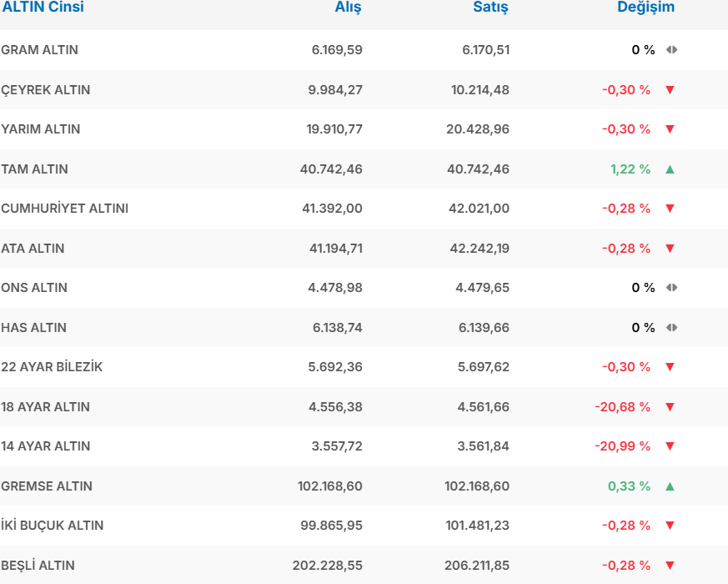728x584 pixels.
Task: Click the red down arrow for CUMHURİYET ALTINI
Action: click(x=670, y=209)
